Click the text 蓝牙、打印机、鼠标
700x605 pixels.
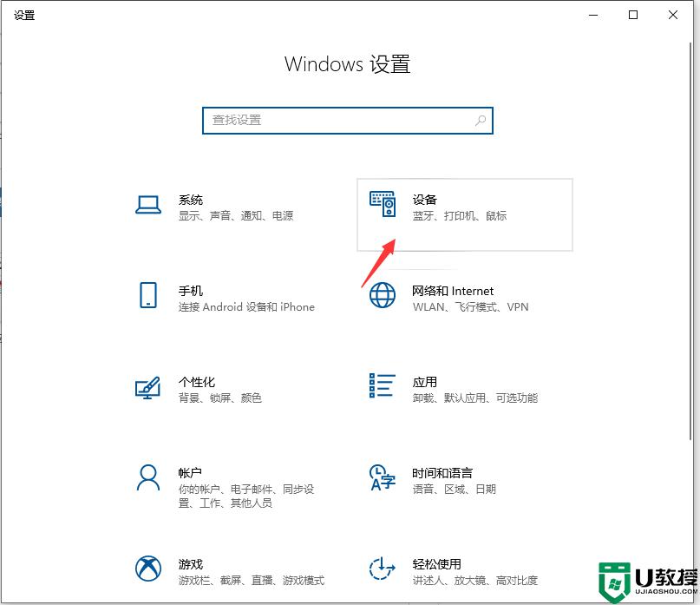[x=460, y=216]
